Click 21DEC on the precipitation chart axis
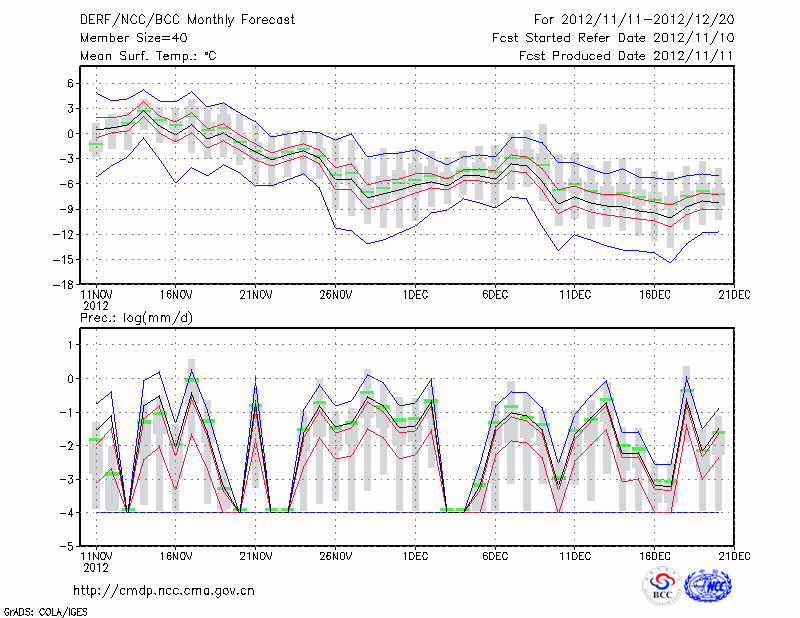 coord(734,555)
